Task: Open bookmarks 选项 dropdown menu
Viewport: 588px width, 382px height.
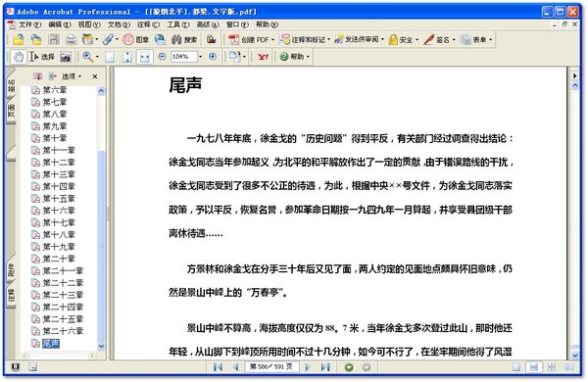Action: tap(72, 76)
